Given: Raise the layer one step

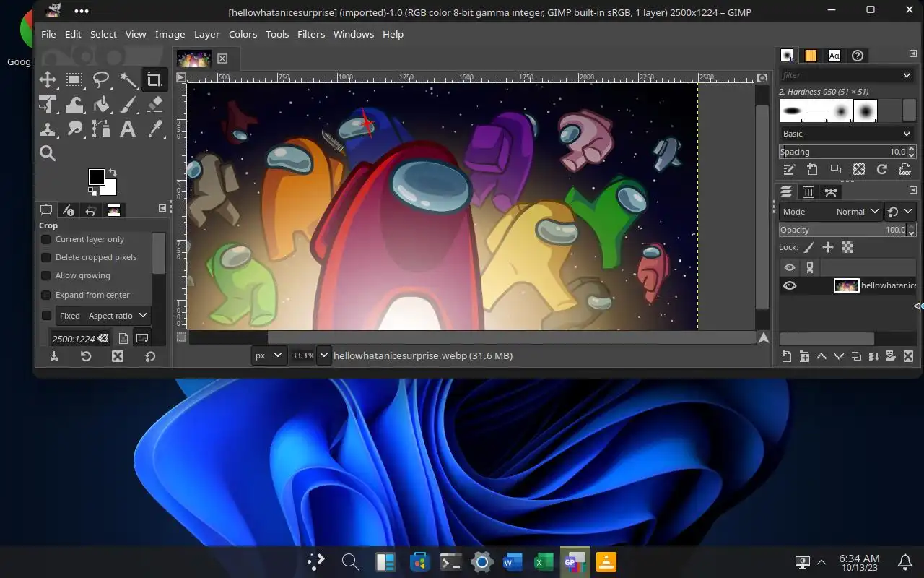Looking at the screenshot, I should pos(821,356).
